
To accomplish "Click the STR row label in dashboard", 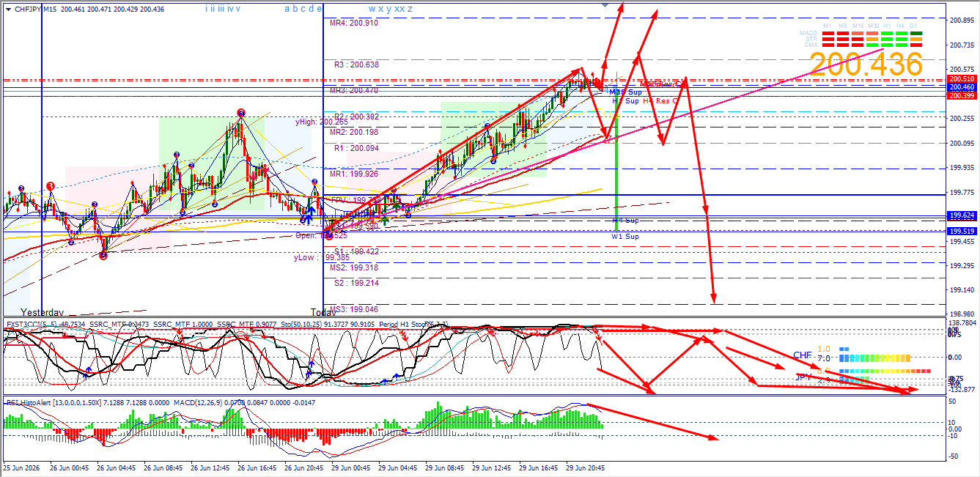I will 811,39.
